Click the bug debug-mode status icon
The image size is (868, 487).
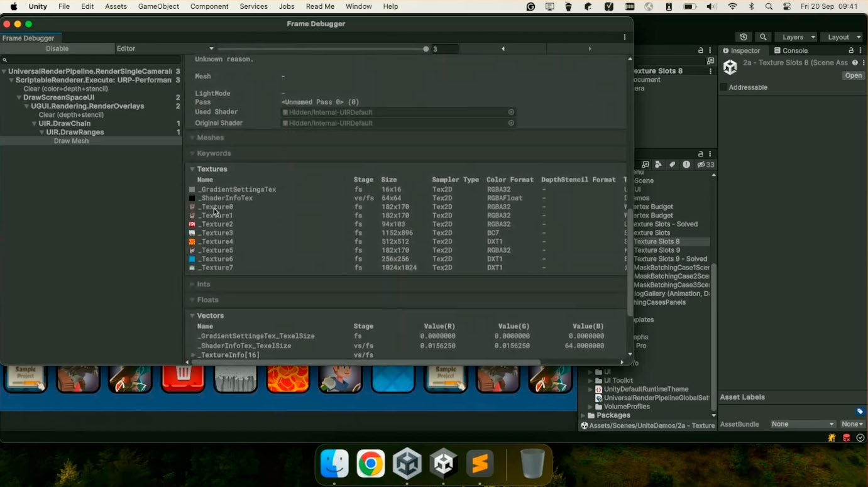click(833, 438)
